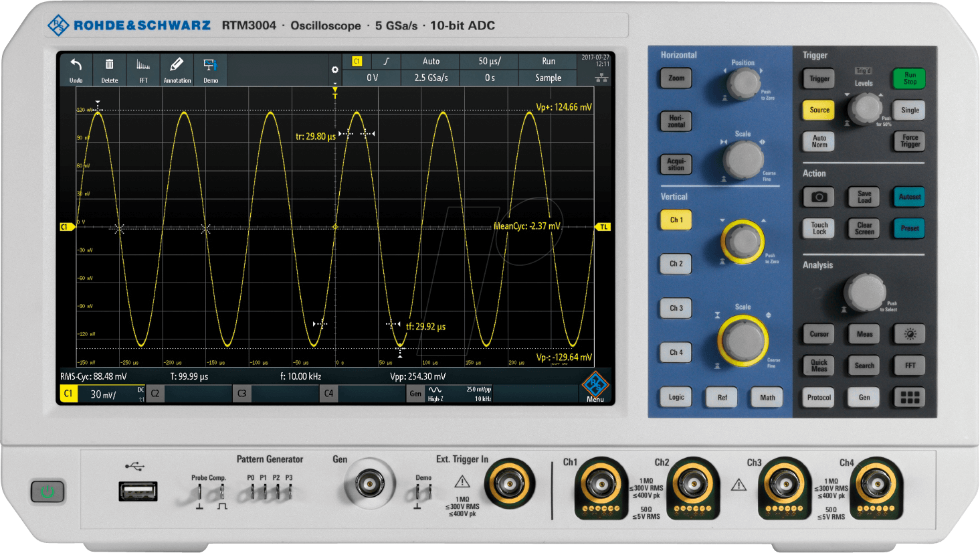Image resolution: width=980 pixels, height=553 pixels.
Task: Toggle the Run Stop button
Action: (910, 78)
